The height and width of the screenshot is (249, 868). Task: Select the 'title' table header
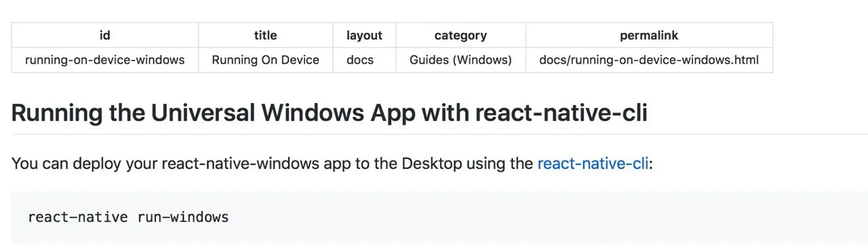pyautogui.click(x=266, y=35)
